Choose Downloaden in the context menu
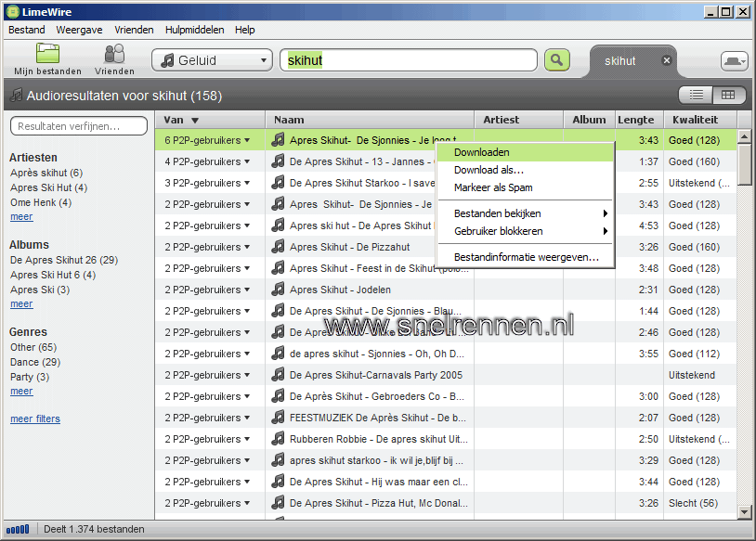756x541 pixels. (526, 152)
